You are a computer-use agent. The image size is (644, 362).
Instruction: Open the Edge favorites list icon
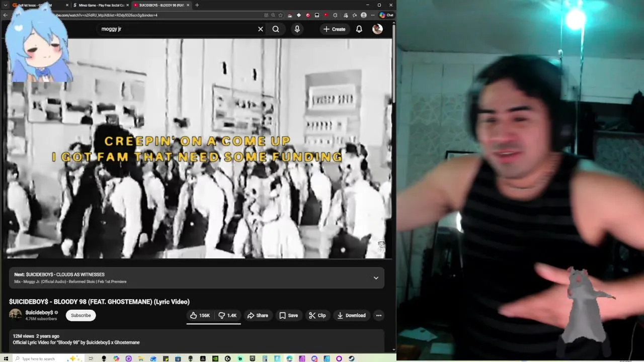(354, 15)
